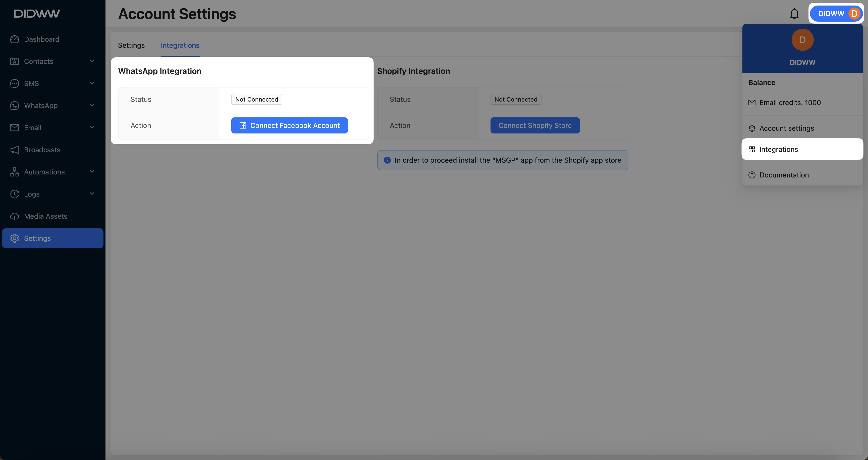
Task: Click the DIDWW logo in sidebar
Action: (x=37, y=14)
